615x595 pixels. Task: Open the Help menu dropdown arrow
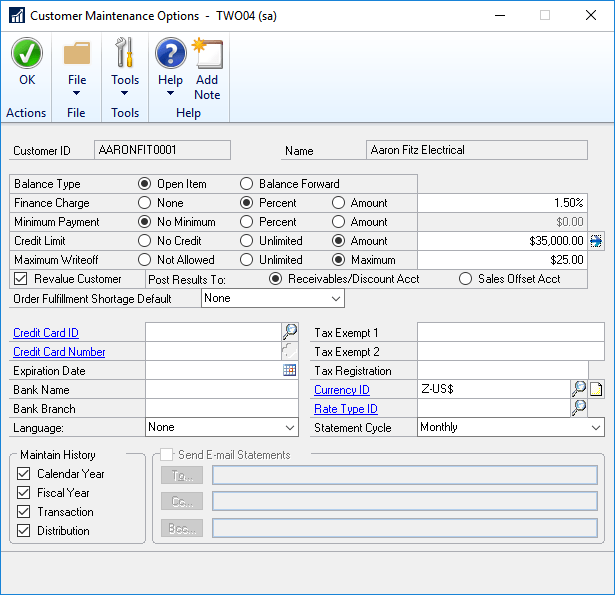(171, 94)
